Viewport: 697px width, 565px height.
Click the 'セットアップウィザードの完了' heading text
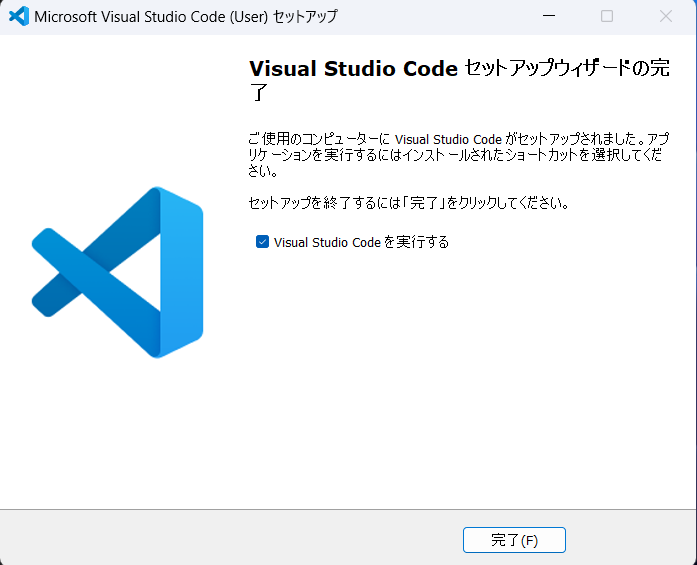(459, 80)
